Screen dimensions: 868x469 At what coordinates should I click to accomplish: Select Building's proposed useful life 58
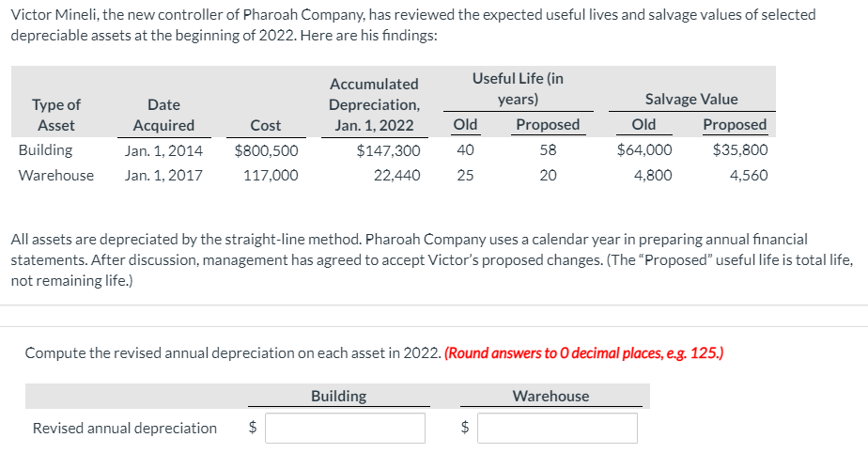click(x=548, y=149)
